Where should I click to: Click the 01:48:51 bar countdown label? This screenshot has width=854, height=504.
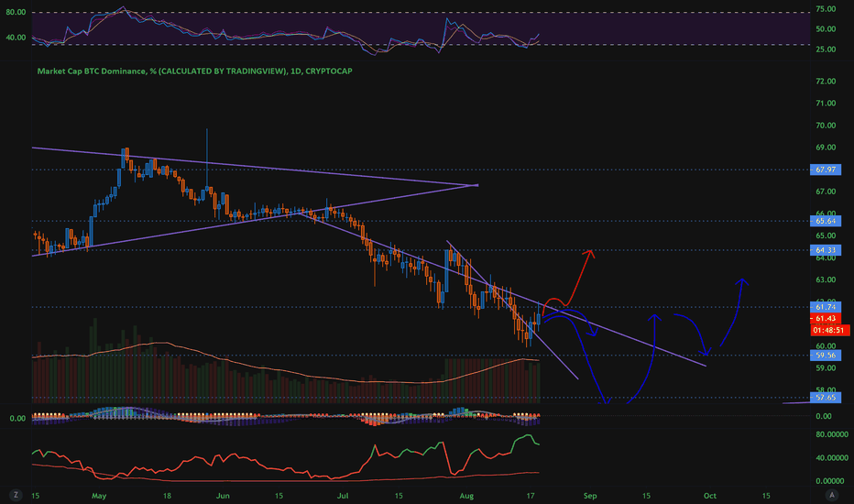(x=829, y=330)
